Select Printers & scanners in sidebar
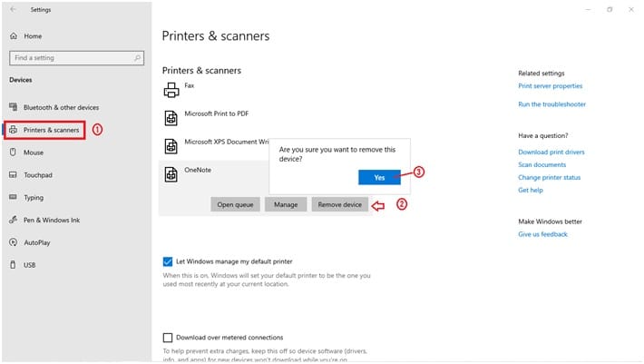The image size is (644, 364). [x=52, y=130]
